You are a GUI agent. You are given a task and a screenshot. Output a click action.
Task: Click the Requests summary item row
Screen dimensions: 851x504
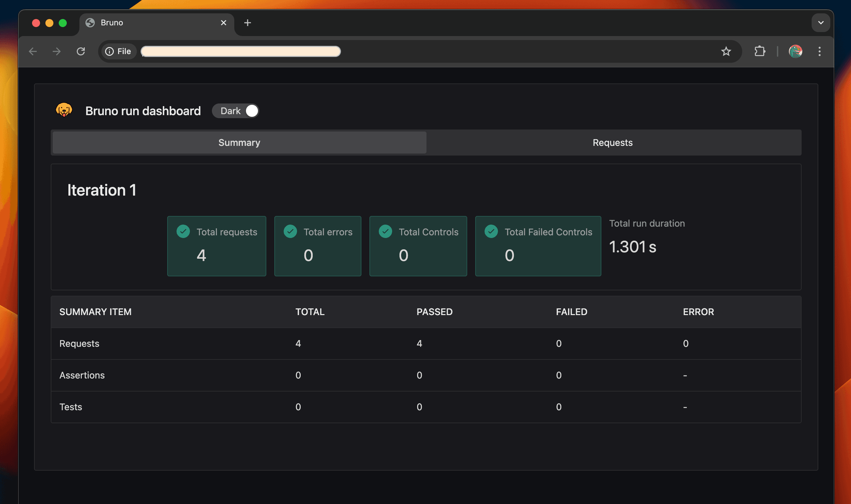click(426, 343)
